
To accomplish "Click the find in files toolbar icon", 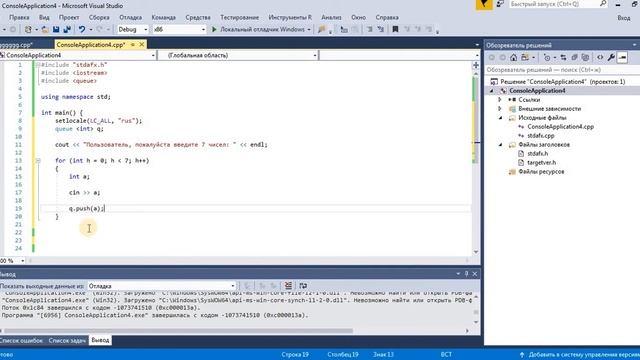I will tap(322, 29).
